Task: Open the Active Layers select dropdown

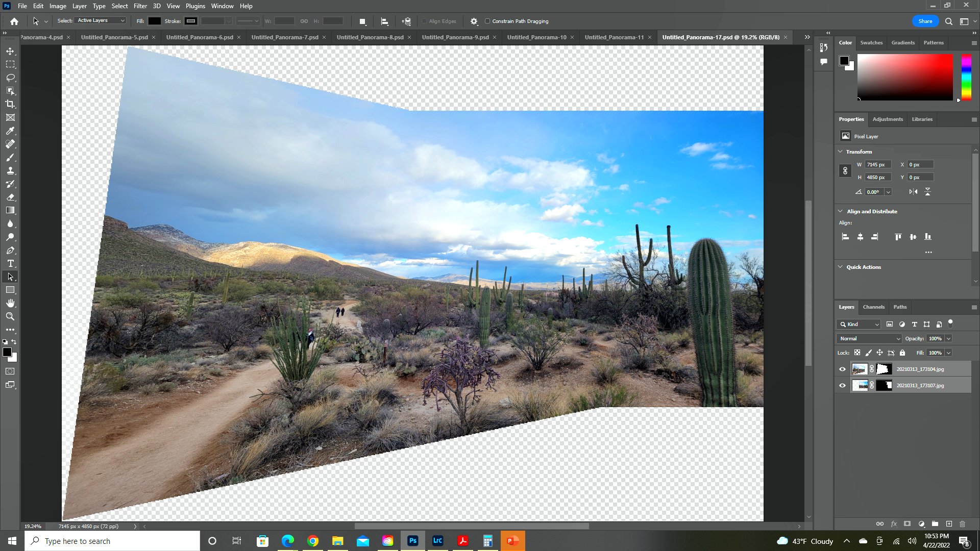Action: click(x=101, y=21)
